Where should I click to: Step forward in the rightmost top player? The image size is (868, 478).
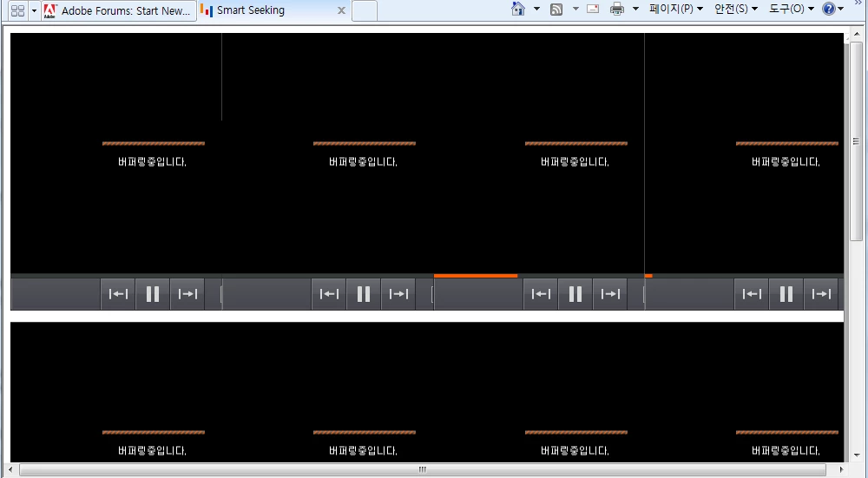coord(821,294)
